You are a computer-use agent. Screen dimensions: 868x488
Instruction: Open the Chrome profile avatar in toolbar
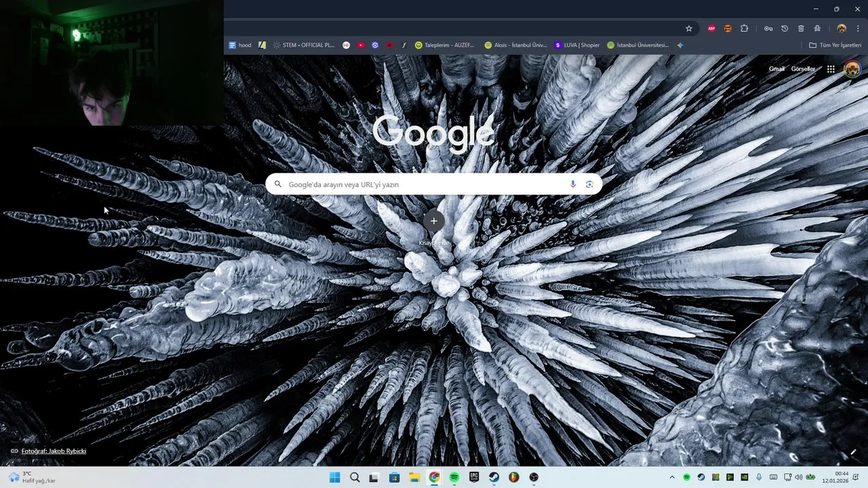(842, 28)
